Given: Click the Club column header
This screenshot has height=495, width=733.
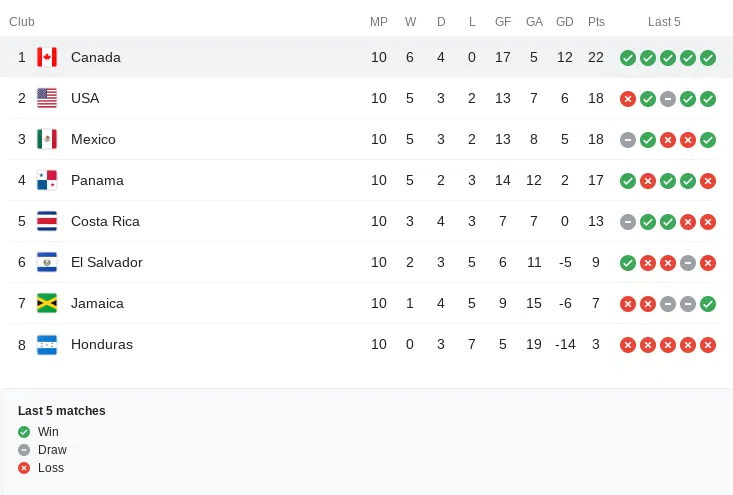Looking at the screenshot, I should (22, 22).
